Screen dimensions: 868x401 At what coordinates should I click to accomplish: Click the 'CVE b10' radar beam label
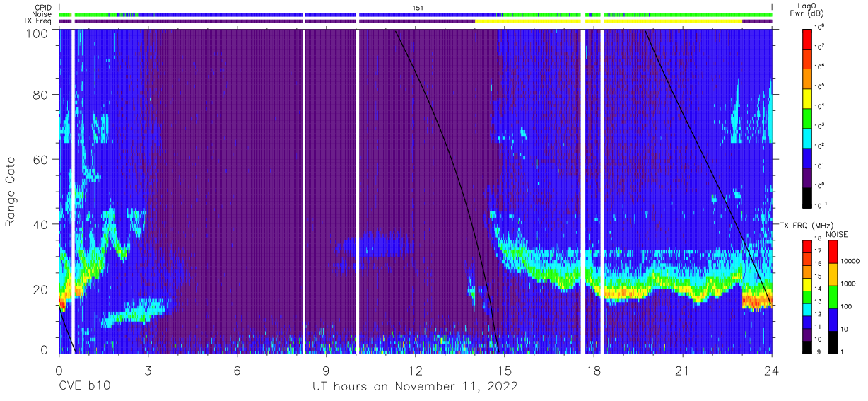(84, 387)
